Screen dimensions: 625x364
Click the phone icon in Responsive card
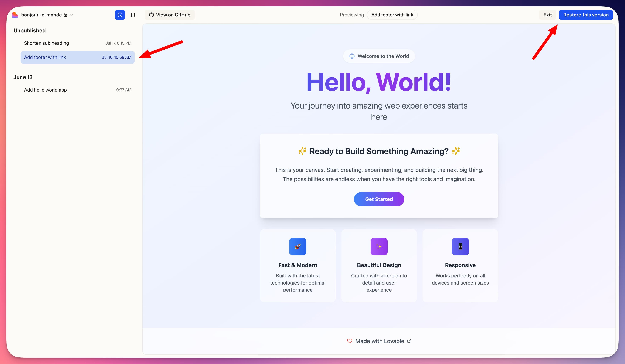(x=460, y=247)
